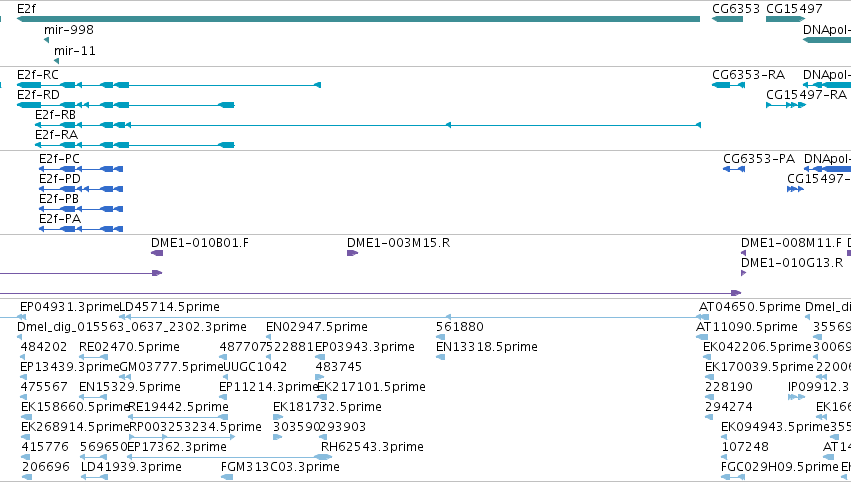Click UUGC1042 feature label
This screenshot has width=851, height=482.
(x=255, y=367)
